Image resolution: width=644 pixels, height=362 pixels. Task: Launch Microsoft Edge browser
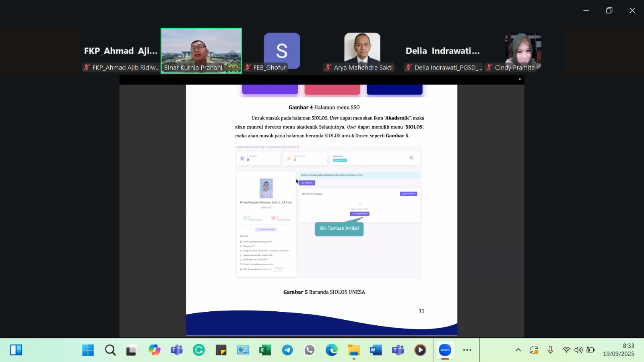(x=331, y=350)
